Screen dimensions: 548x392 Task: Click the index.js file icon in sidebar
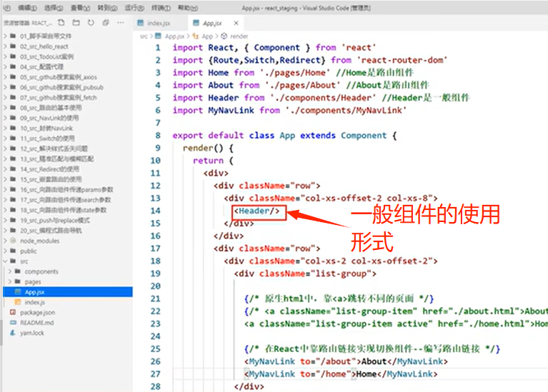point(18,302)
